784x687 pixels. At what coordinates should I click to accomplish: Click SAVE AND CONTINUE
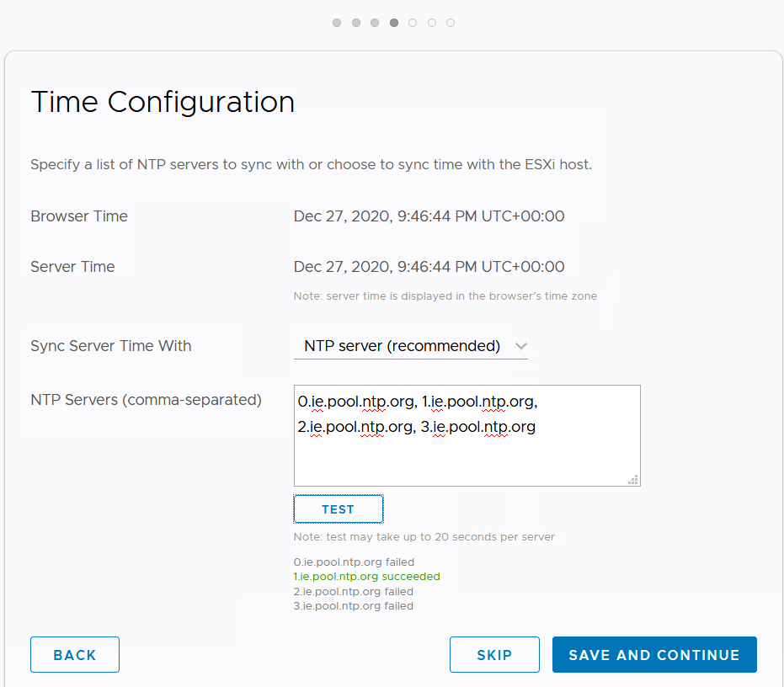point(654,655)
